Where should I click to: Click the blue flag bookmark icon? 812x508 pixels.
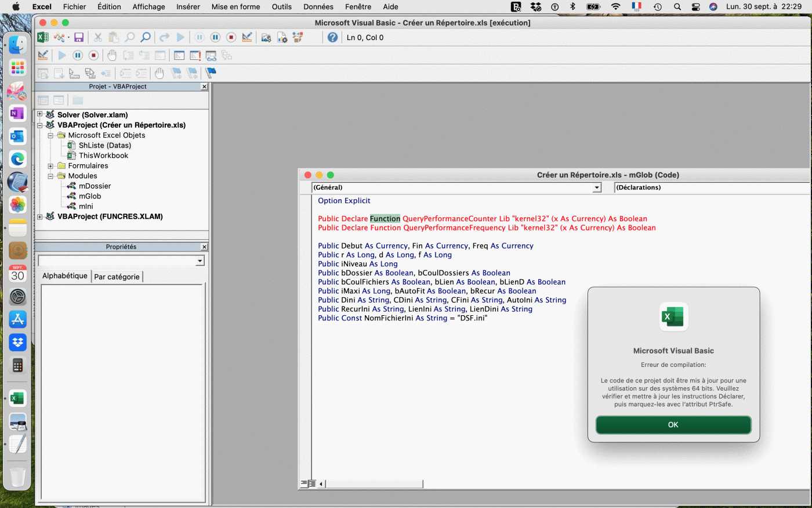point(211,73)
